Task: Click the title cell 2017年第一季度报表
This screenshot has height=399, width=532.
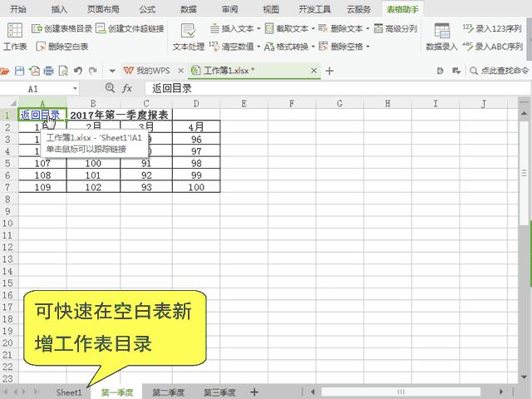Action: pos(120,115)
